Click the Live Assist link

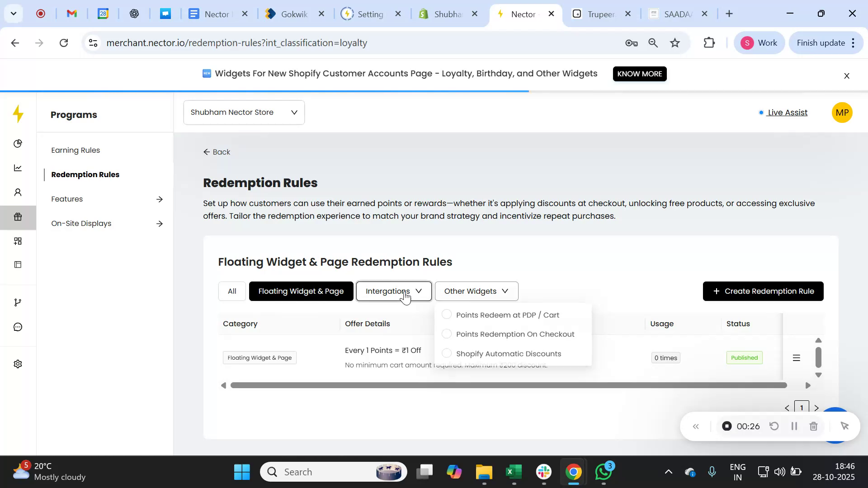coord(787,113)
